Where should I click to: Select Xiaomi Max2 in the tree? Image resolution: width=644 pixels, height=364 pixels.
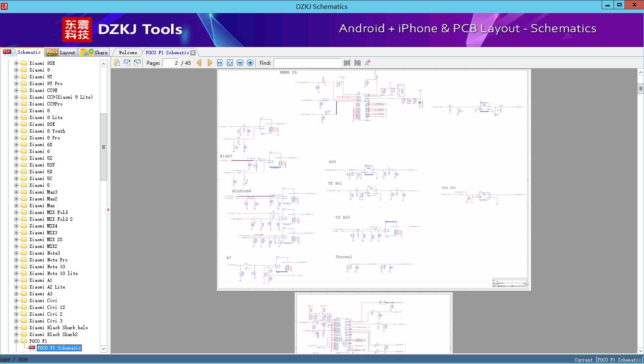coord(44,199)
